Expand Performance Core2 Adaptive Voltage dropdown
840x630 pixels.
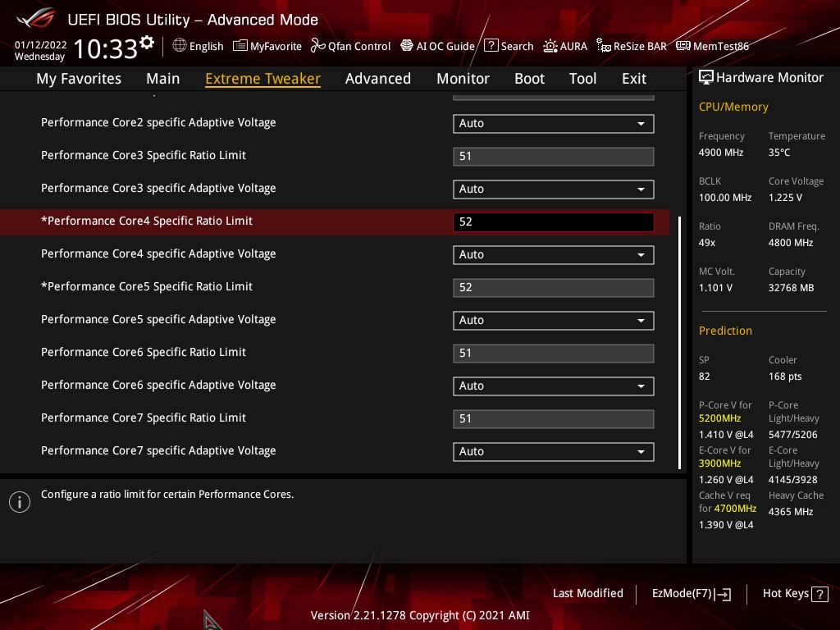pos(641,124)
